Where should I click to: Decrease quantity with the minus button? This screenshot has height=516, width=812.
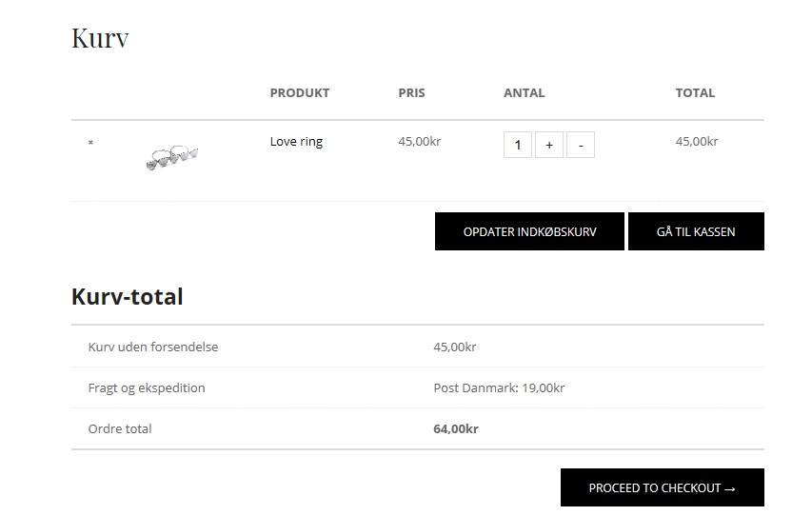pos(581,145)
